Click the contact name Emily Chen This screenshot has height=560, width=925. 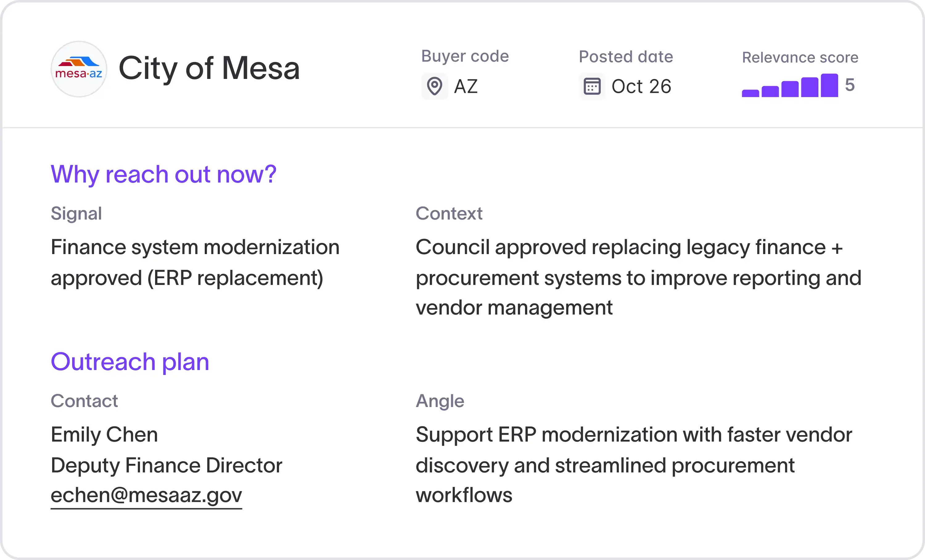(x=104, y=434)
